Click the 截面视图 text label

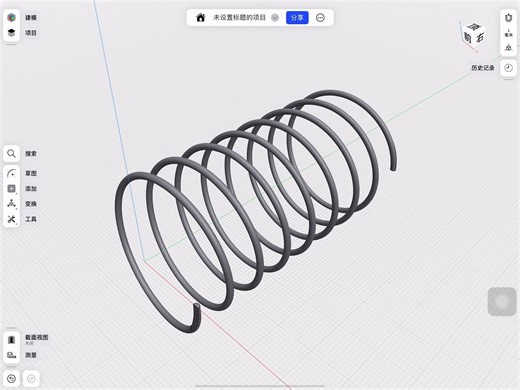(37, 337)
